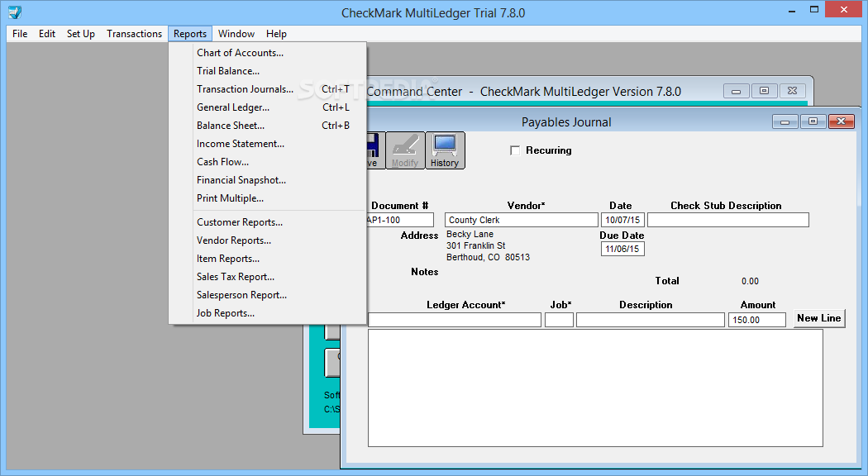
Task: Open Financial Snapshot report
Action: [267, 180]
